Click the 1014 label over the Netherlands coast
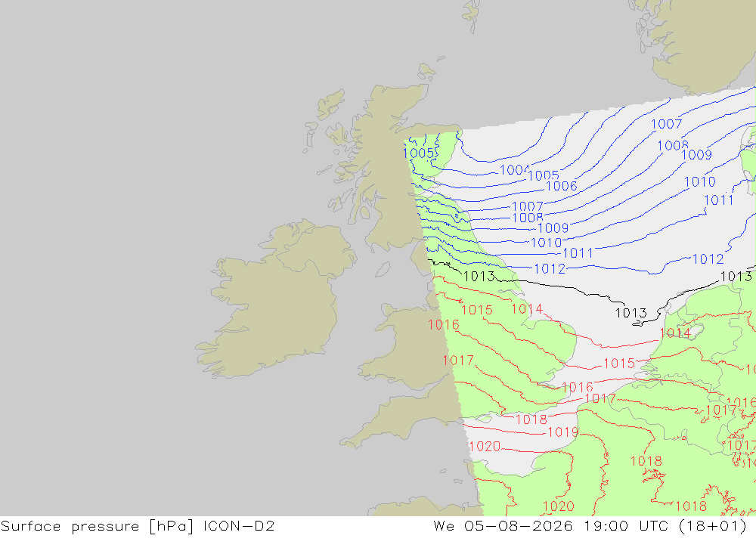 tap(675, 333)
